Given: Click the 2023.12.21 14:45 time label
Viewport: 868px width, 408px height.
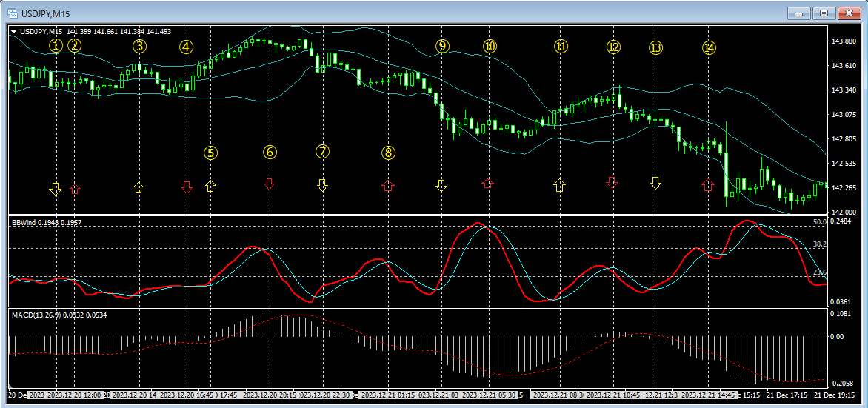Looking at the screenshot, I should pyautogui.click(x=708, y=395).
